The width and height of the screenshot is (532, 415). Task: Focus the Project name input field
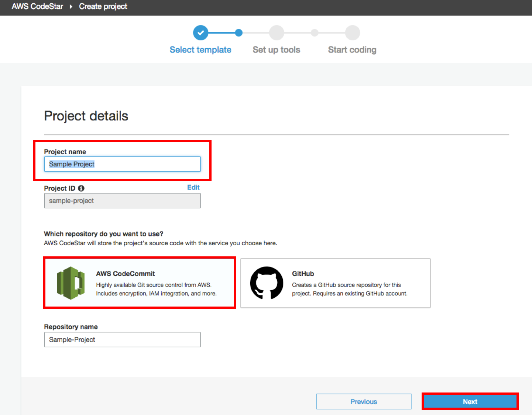point(122,164)
